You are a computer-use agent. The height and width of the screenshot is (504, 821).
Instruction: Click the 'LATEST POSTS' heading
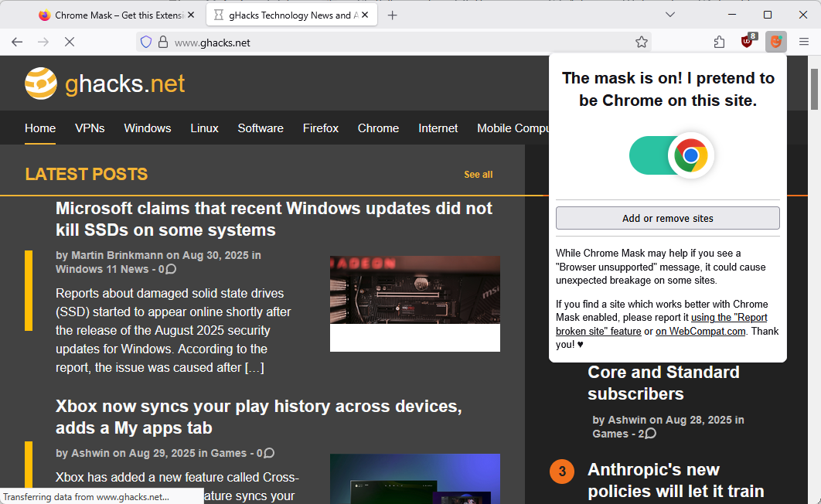pyautogui.click(x=87, y=174)
